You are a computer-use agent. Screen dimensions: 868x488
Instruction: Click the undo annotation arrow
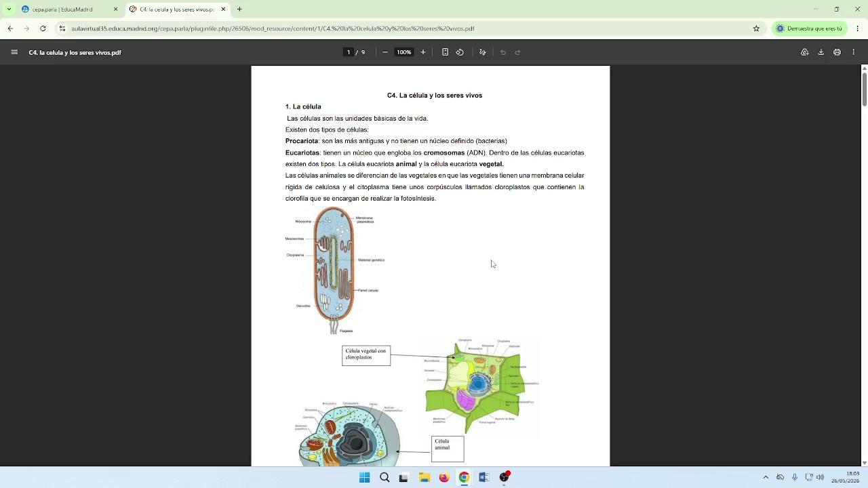[503, 52]
